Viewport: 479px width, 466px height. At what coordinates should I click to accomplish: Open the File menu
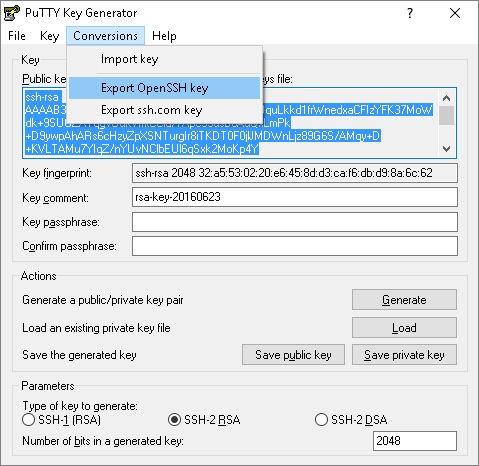17,36
